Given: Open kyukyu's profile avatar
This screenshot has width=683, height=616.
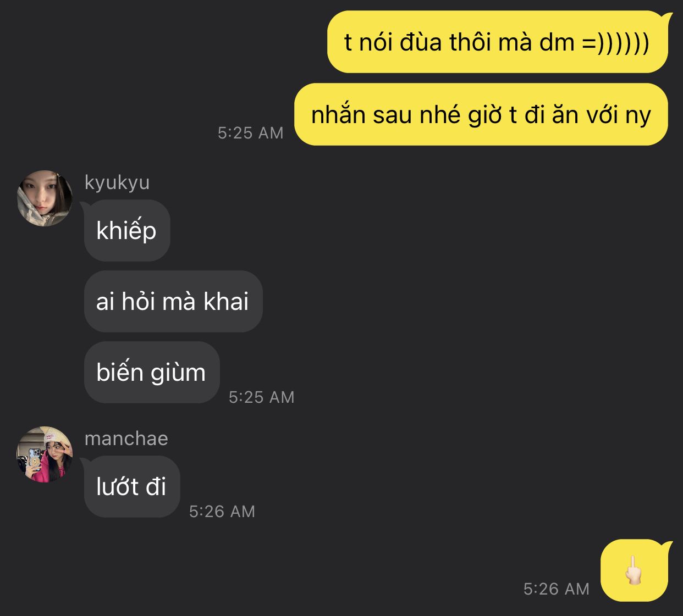Looking at the screenshot, I should (45, 198).
